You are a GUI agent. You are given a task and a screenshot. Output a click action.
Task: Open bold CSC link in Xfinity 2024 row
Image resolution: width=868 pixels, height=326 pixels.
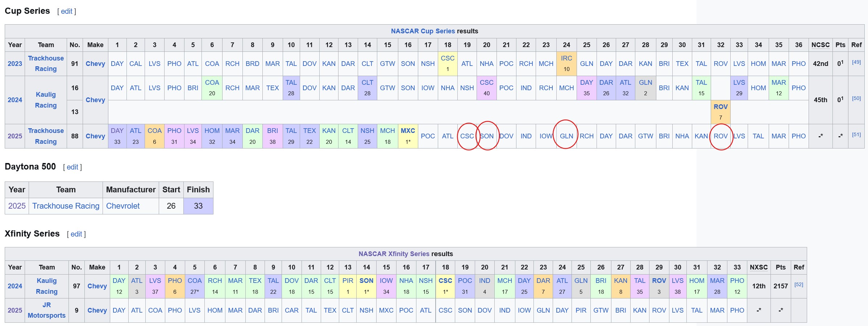click(445, 281)
